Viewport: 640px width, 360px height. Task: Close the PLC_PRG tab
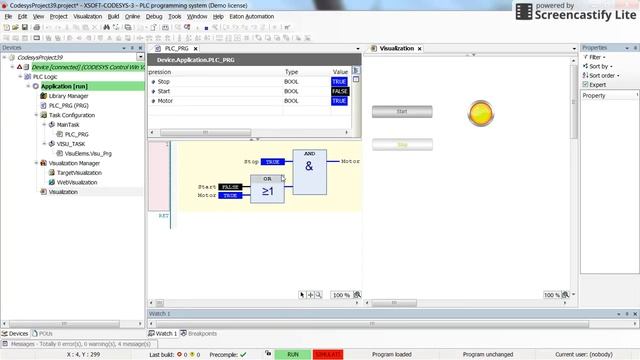click(x=196, y=49)
